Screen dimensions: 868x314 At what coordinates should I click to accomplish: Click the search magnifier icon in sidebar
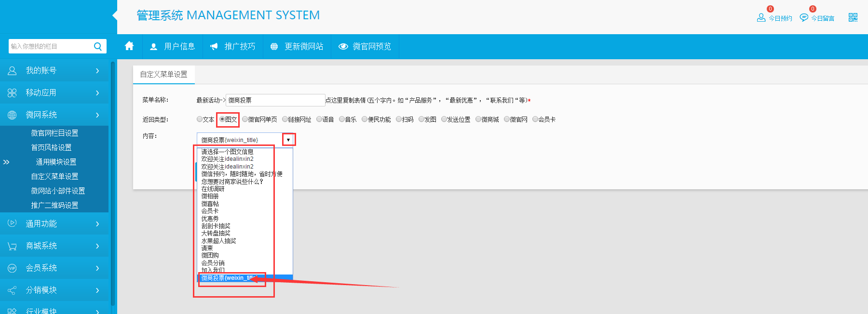pos(98,46)
